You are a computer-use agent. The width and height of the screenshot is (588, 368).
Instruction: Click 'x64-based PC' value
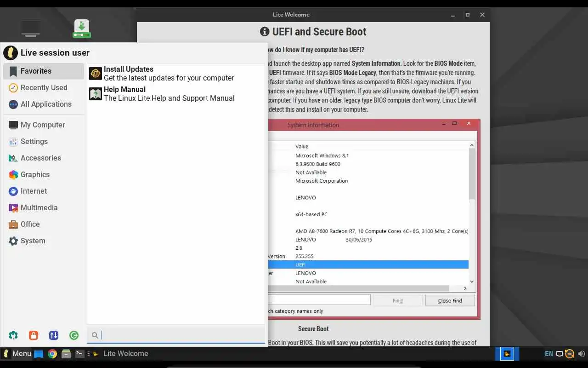pos(311,215)
